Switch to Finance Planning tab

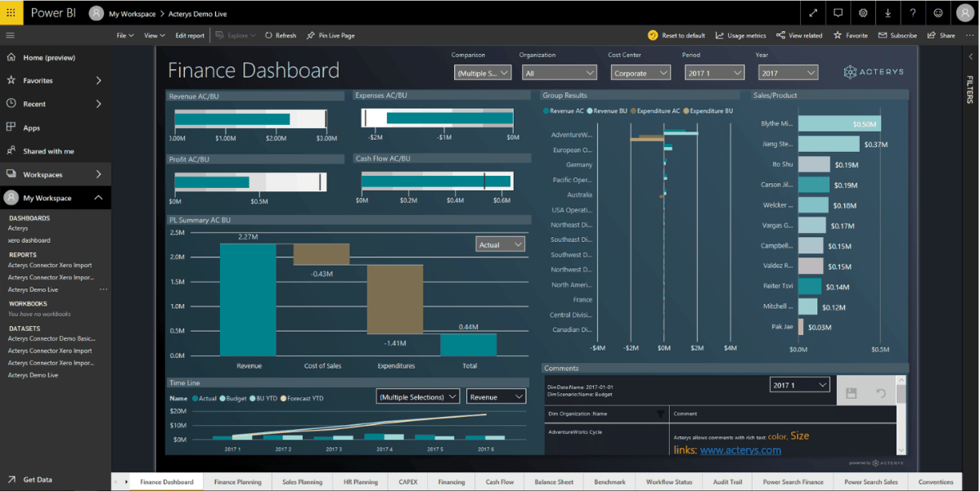coord(237,482)
